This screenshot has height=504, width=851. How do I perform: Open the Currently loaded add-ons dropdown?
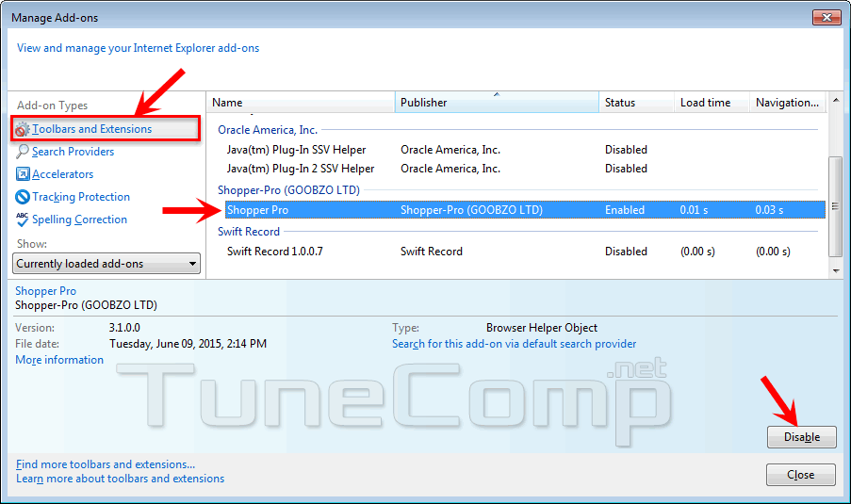(x=106, y=264)
